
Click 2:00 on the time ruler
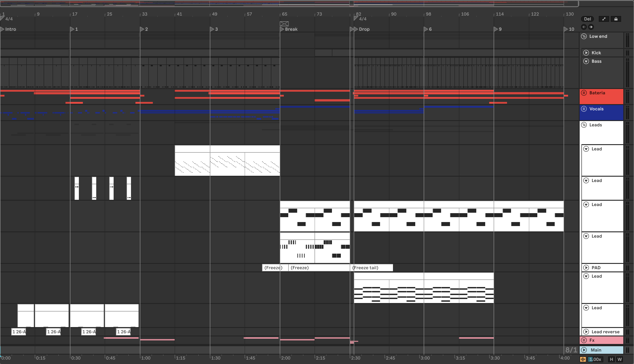coord(286,358)
